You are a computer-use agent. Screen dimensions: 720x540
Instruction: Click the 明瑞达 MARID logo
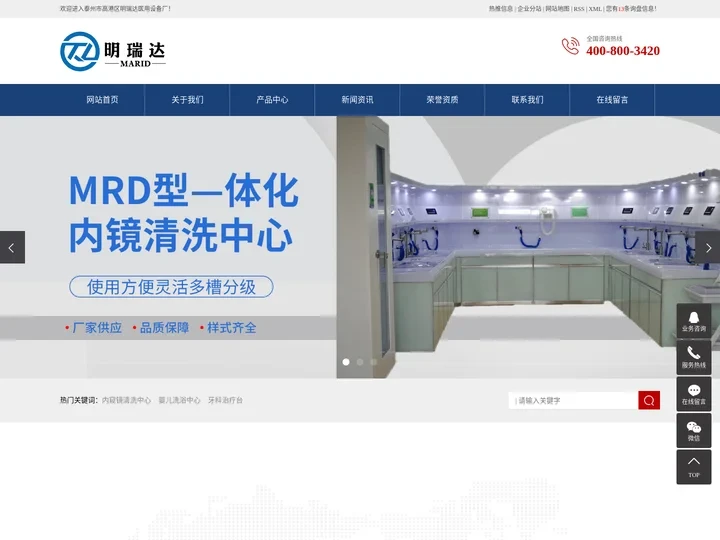(x=113, y=51)
